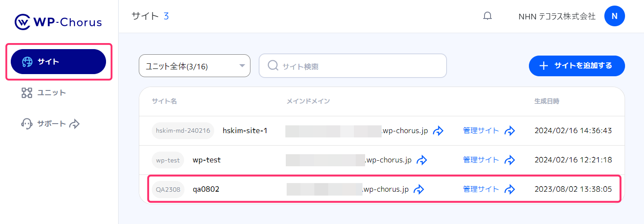Click the hskim-site-1 .wp-chorus.jp domain text
This screenshot has height=224, width=644.
[405, 131]
